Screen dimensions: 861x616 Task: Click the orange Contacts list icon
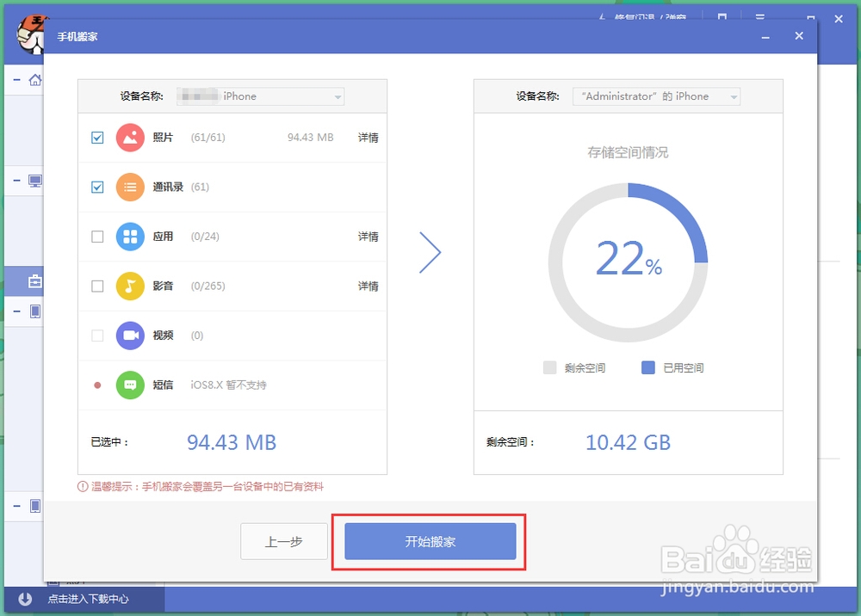click(x=130, y=187)
